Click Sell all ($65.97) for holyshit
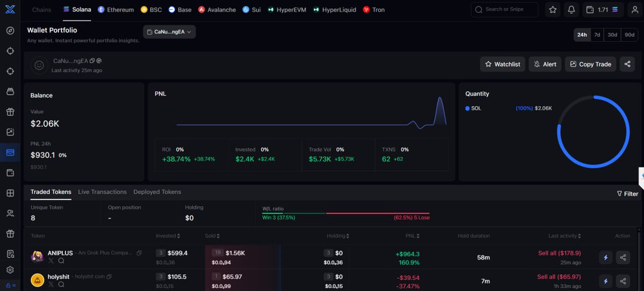The image size is (644, 291). pyautogui.click(x=559, y=277)
